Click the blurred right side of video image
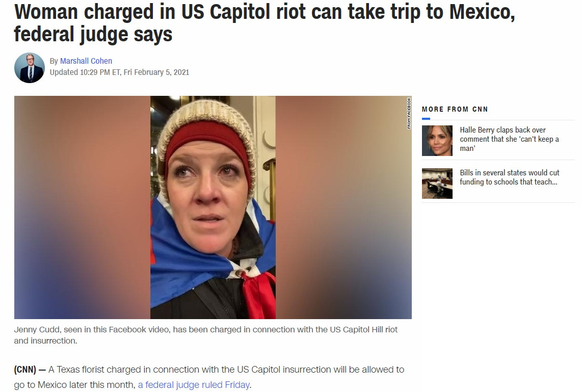Screen dimensions: 582x392 (343, 207)
